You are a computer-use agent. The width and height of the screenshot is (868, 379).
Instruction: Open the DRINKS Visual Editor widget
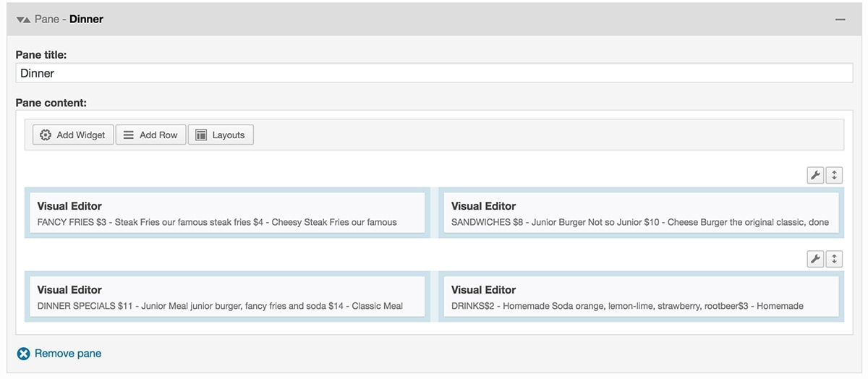(641, 297)
